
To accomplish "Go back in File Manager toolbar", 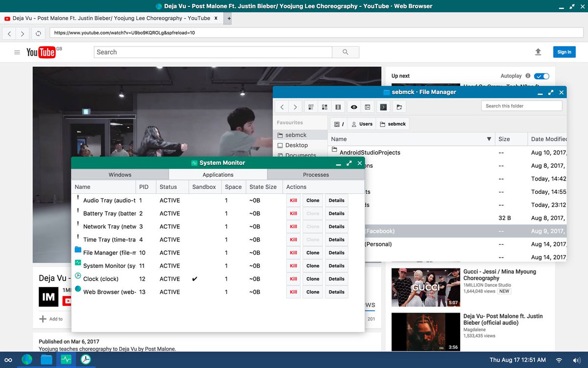I will point(282,106).
